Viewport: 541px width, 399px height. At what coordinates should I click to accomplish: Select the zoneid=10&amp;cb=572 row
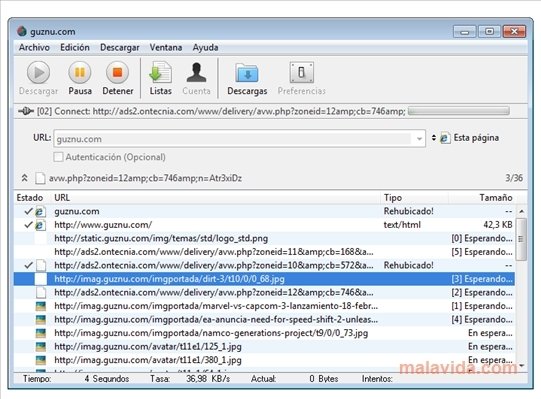click(265, 265)
